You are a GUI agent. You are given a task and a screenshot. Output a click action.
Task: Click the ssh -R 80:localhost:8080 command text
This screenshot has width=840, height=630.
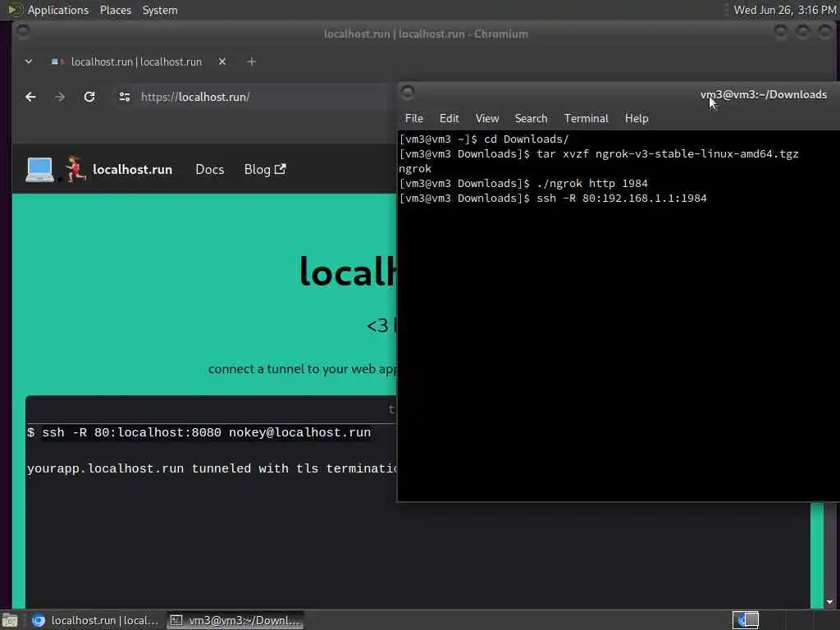[x=206, y=432]
